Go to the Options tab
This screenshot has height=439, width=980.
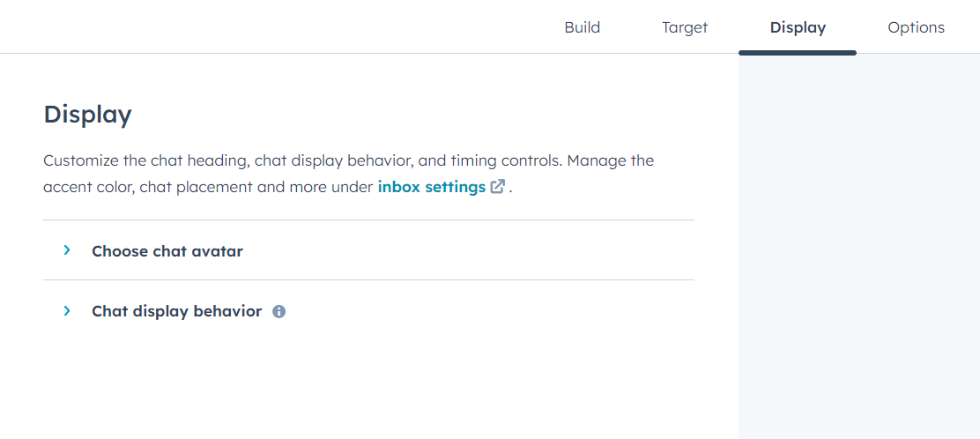click(x=916, y=27)
